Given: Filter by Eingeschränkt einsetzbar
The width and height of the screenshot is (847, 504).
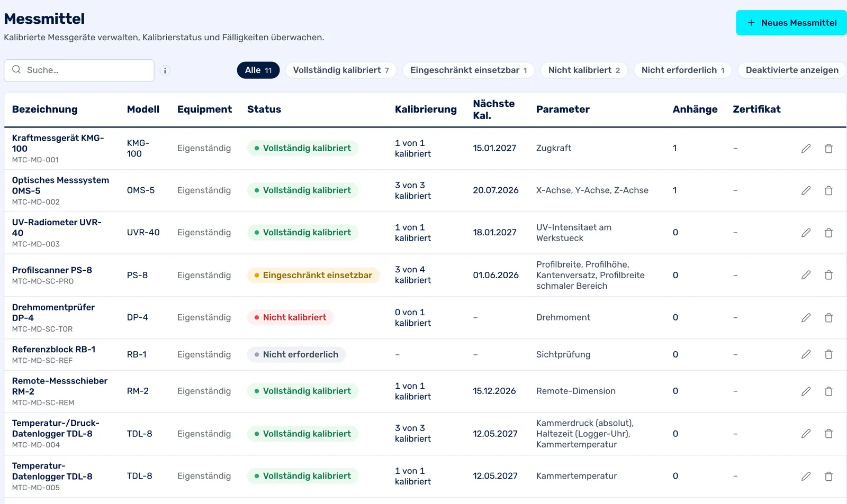Looking at the screenshot, I should point(468,70).
